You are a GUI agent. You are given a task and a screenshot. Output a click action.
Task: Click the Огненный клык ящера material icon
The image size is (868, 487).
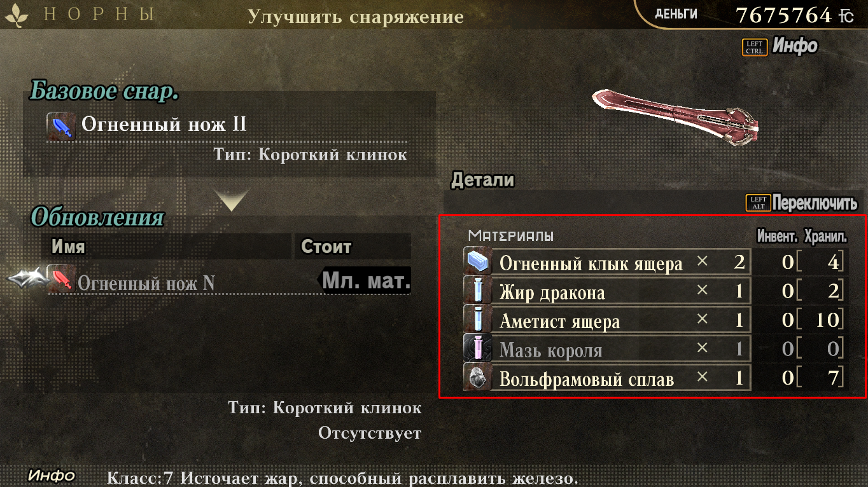point(477,262)
